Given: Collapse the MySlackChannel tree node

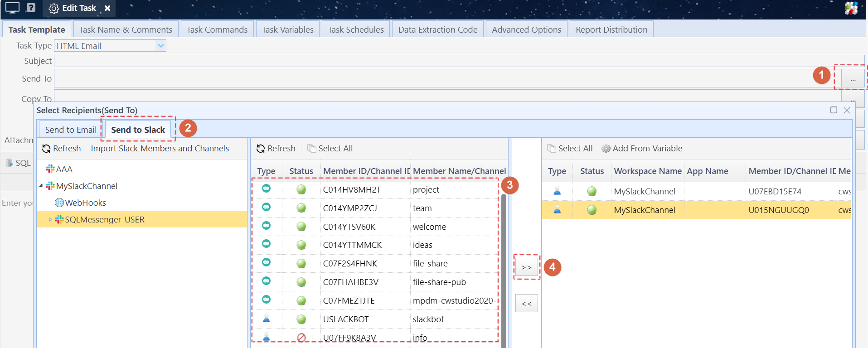Looking at the screenshot, I should tap(41, 186).
